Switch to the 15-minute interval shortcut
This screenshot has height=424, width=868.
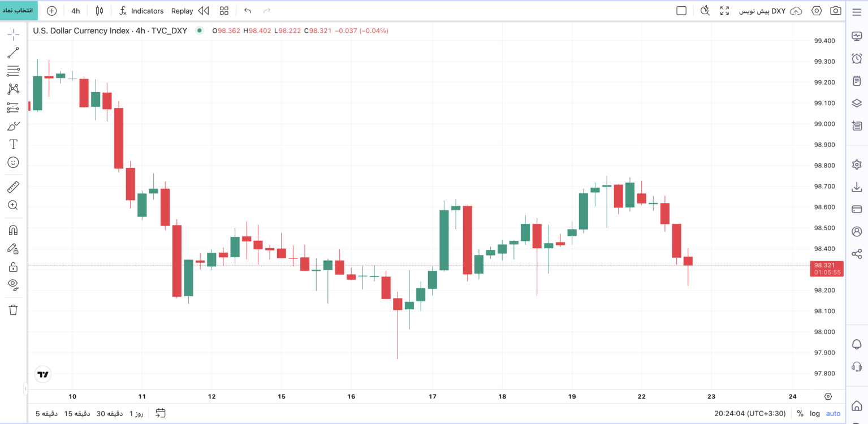point(76,413)
